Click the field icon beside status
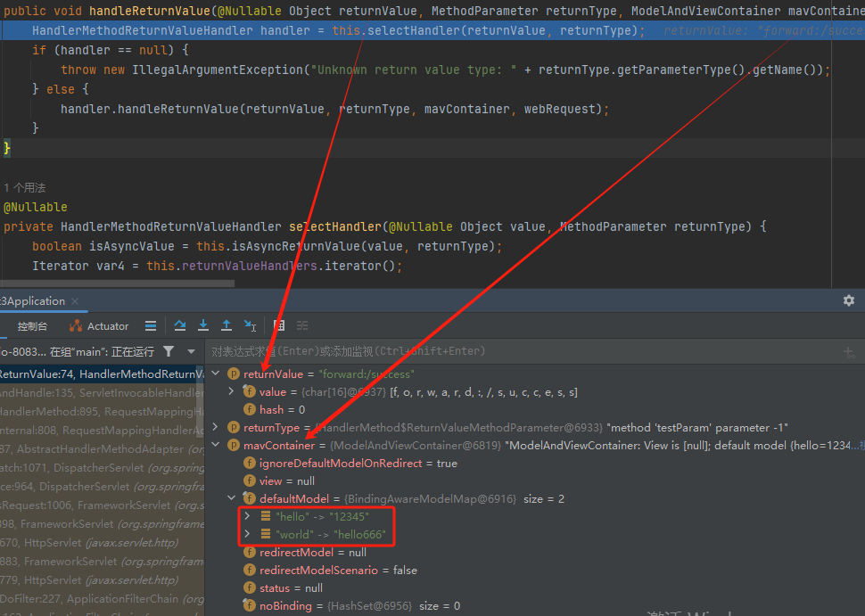 pyautogui.click(x=250, y=587)
